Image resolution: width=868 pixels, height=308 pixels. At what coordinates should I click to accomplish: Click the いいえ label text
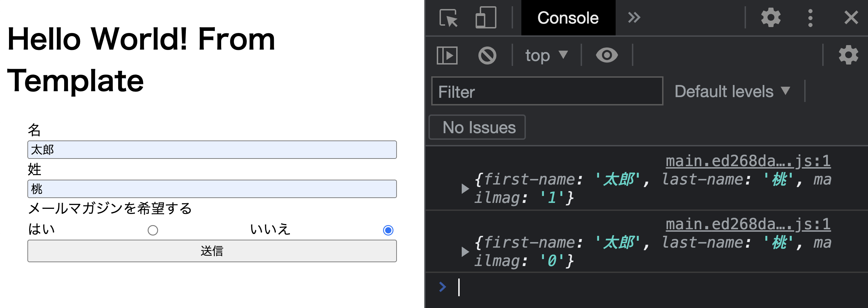pyautogui.click(x=270, y=229)
